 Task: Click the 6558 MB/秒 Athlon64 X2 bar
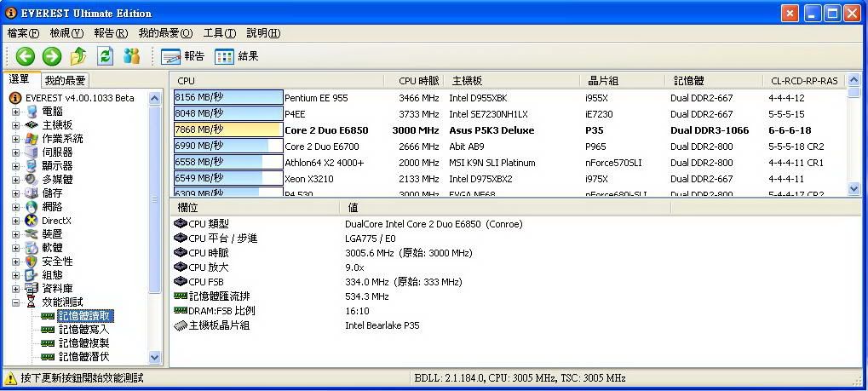coord(228,162)
